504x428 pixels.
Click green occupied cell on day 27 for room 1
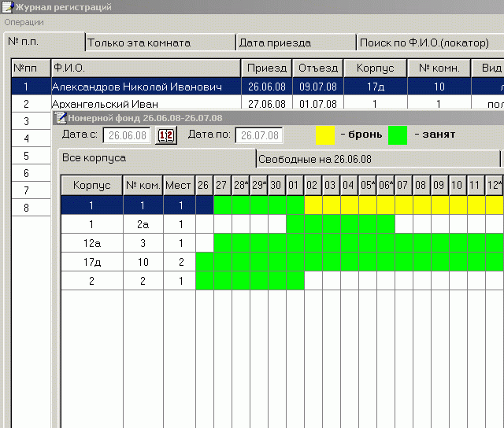pos(223,205)
